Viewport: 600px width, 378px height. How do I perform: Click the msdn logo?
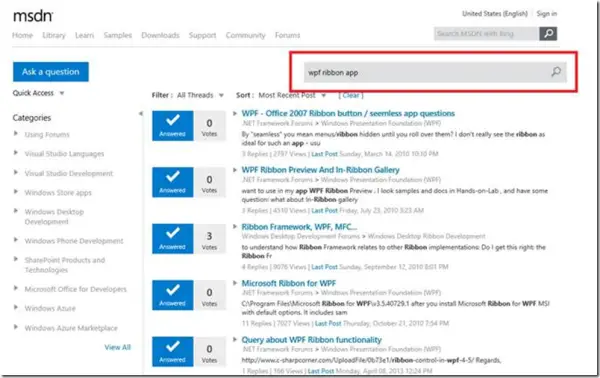pos(33,16)
